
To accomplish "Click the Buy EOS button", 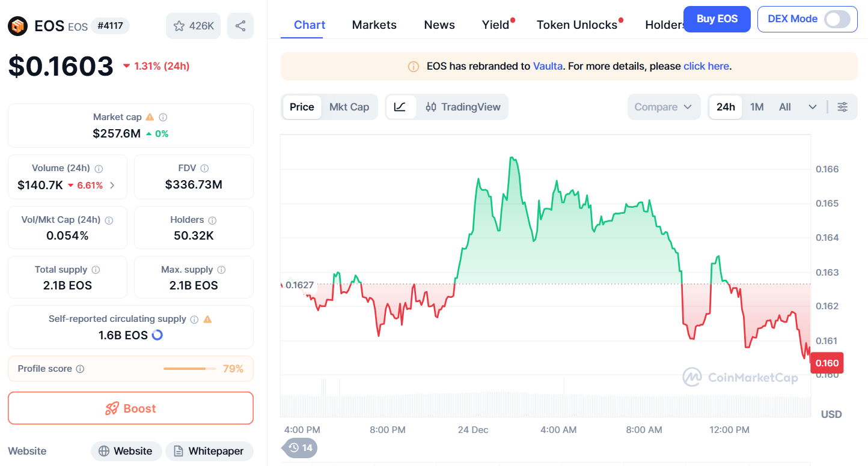I will [717, 19].
